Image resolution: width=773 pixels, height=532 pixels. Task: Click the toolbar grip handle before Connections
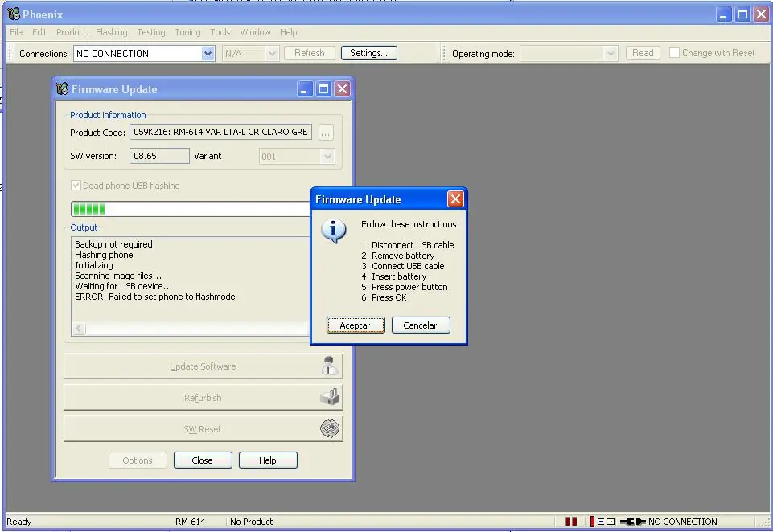point(10,53)
